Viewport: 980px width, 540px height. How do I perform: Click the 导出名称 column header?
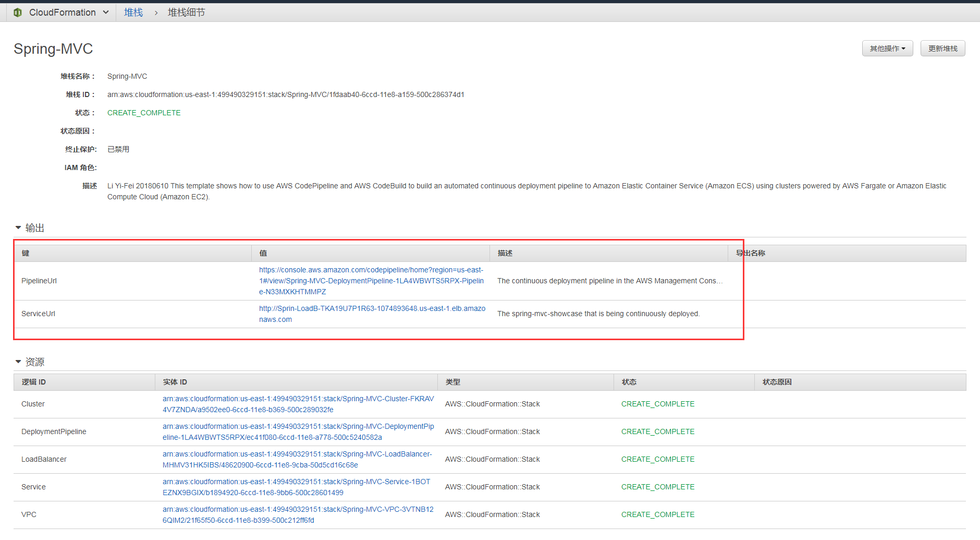click(847, 253)
